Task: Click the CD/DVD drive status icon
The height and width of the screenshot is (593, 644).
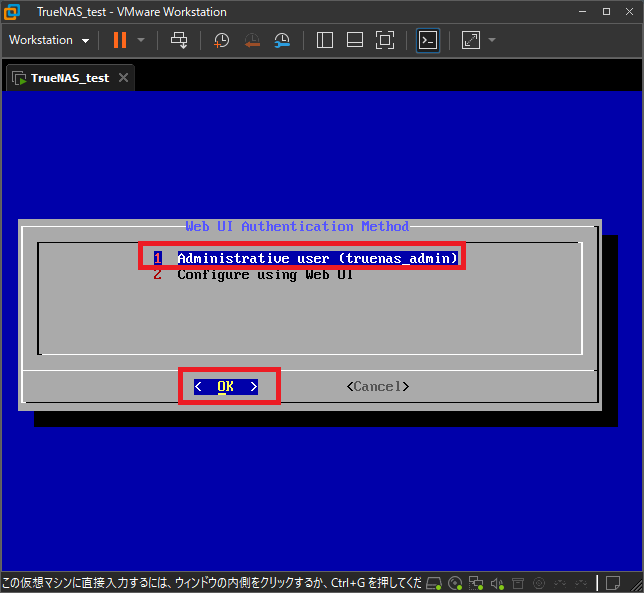Action: click(x=455, y=583)
